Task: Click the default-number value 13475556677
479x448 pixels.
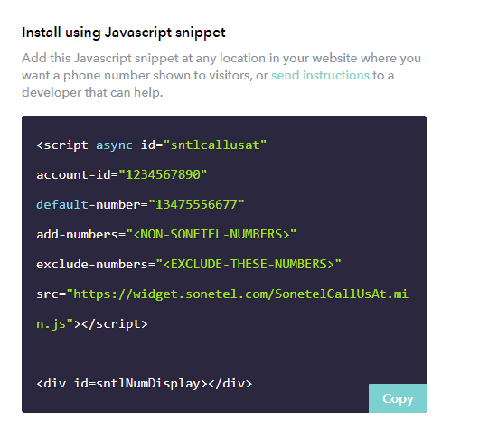Action: [x=196, y=204]
